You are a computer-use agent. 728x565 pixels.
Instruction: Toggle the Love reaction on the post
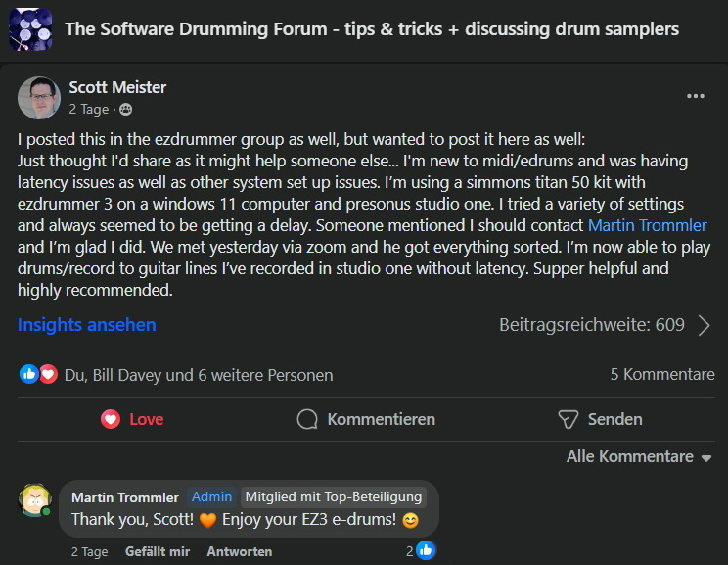(132, 419)
